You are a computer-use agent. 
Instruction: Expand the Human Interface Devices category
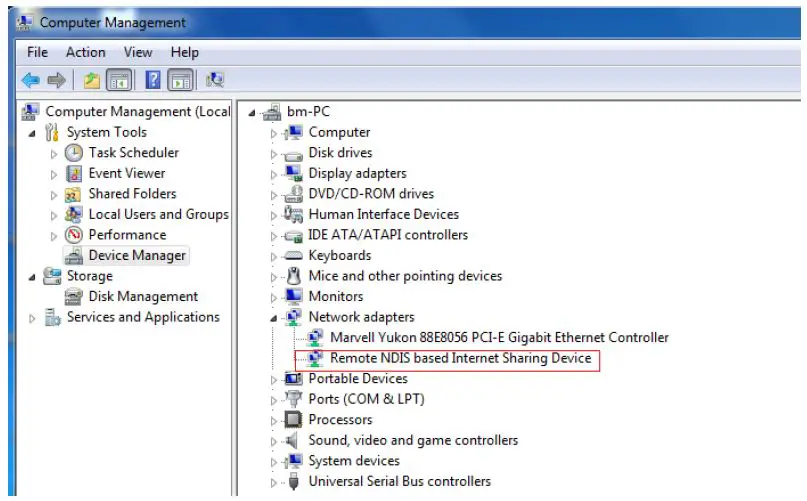274,215
